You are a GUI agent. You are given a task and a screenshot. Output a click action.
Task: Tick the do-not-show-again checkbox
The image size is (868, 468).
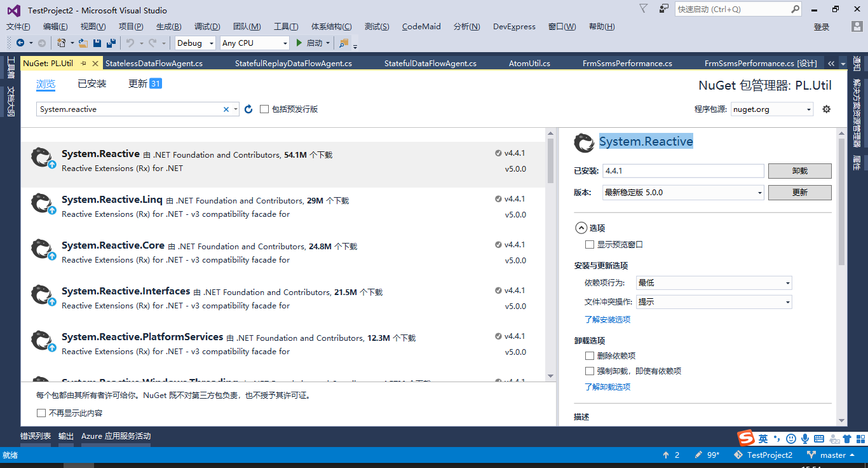[41, 413]
